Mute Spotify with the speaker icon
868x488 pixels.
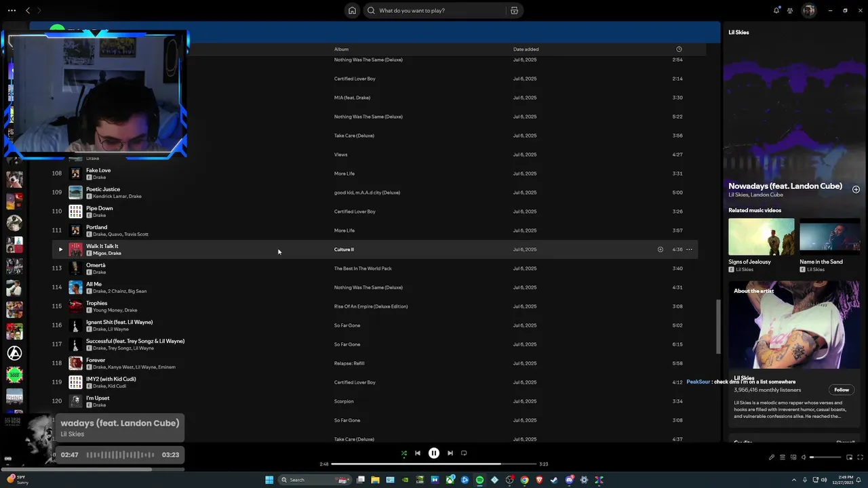point(804,457)
